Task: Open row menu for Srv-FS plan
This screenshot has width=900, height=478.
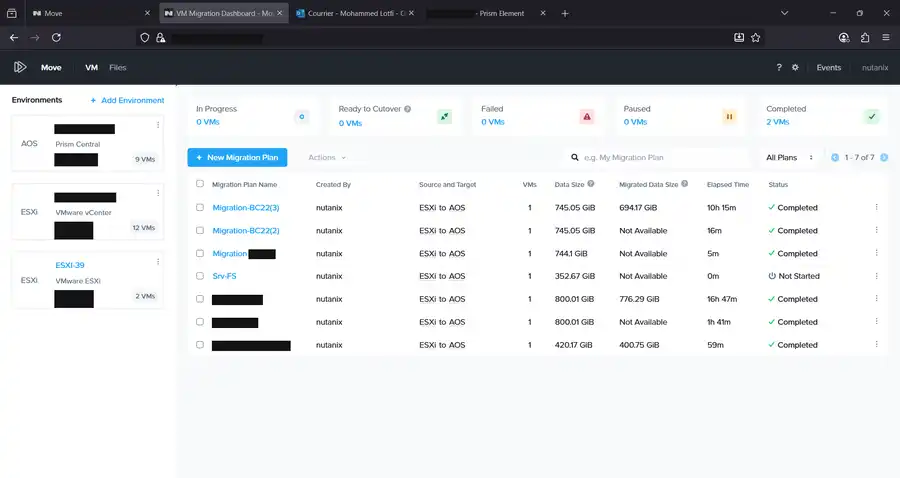Action: point(876,276)
